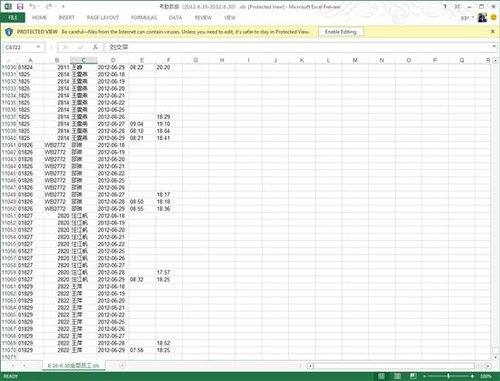Open the FORMULAS ribbon tab

click(144, 17)
